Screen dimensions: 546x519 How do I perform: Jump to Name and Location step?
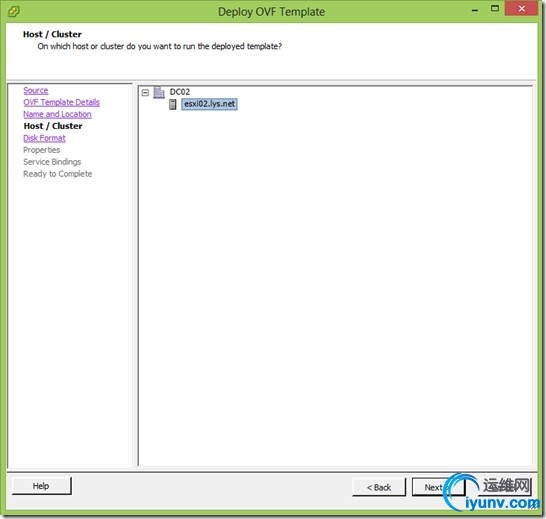pyautogui.click(x=57, y=114)
